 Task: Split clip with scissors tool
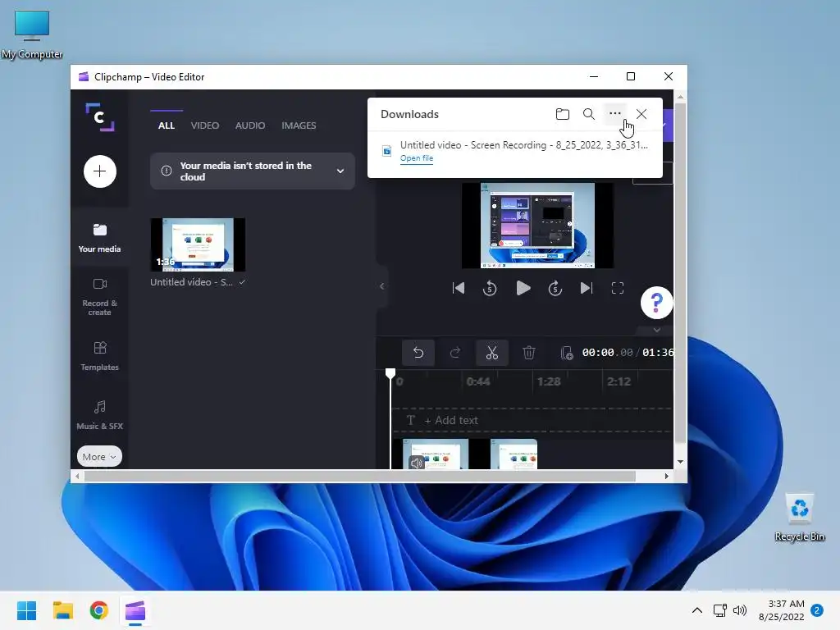tap(492, 353)
